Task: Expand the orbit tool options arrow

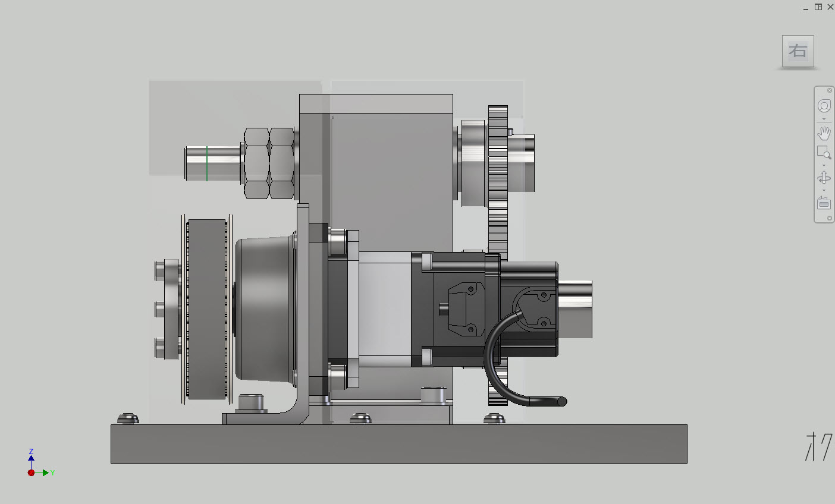Action: (824, 190)
